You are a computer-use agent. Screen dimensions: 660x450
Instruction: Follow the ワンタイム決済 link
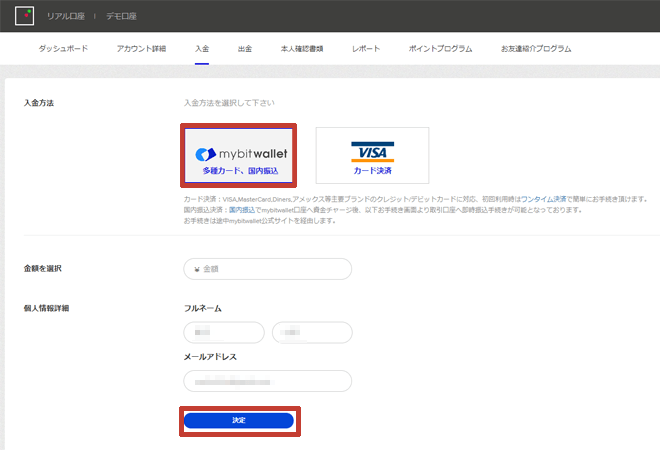pyautogui.click(x=543, y=199)
